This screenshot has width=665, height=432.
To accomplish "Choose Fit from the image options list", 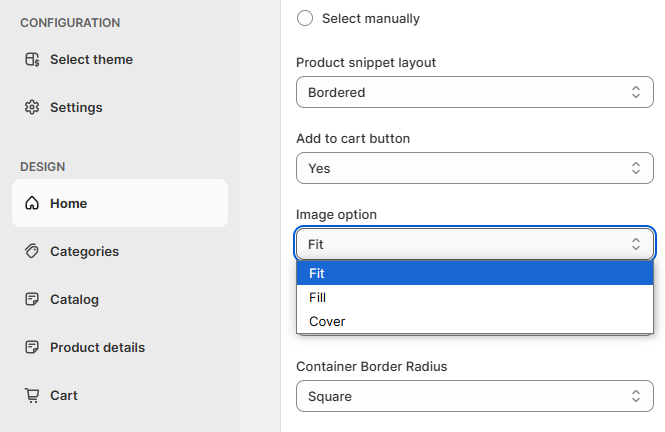I will click(475, 273).
